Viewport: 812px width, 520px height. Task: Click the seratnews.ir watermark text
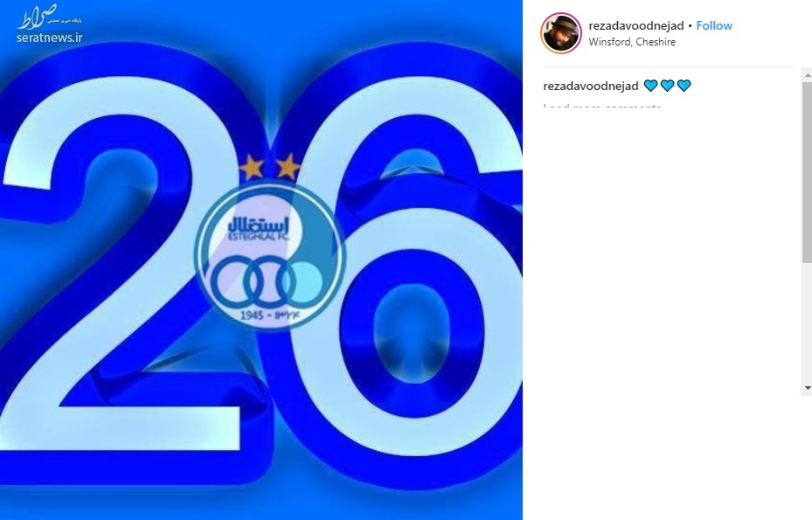coord(49,38)
